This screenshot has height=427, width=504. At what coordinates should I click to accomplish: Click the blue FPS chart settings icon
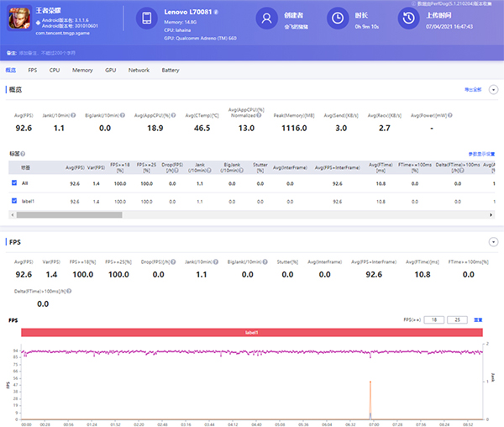(478, 320)
